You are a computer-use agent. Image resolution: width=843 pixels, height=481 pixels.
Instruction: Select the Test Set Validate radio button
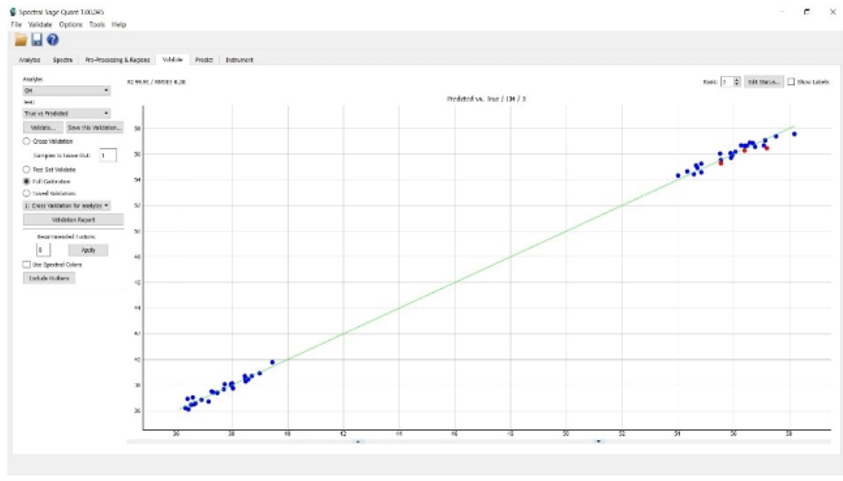click(26, 169)
